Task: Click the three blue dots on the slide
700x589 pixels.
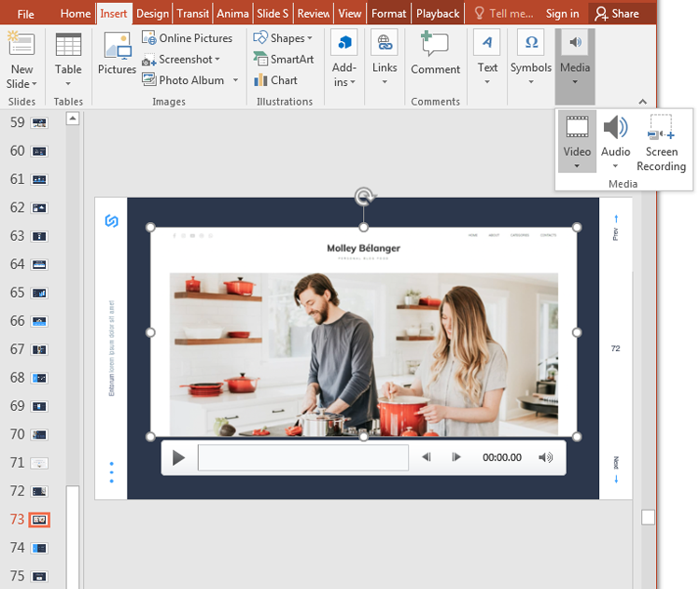Action: point(112,472)
